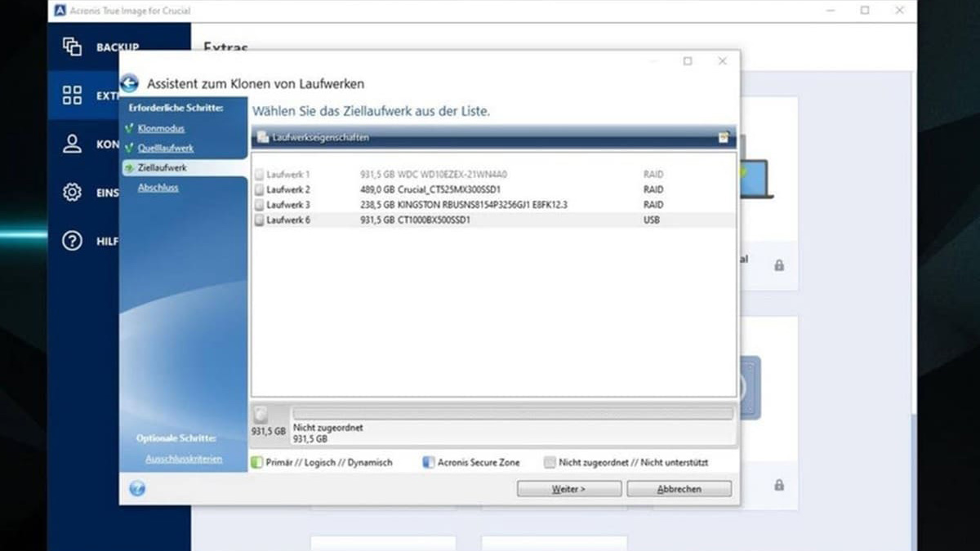Click the green check beside Klonmodus
This screenshot has height=551, width=980.
tap(129, 129)
